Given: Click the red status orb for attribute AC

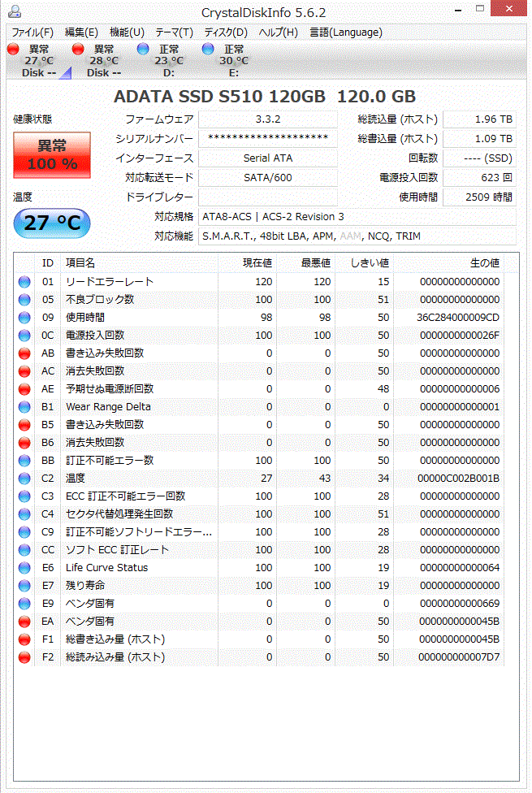Looking at the screenshot, I should [24, 371].
